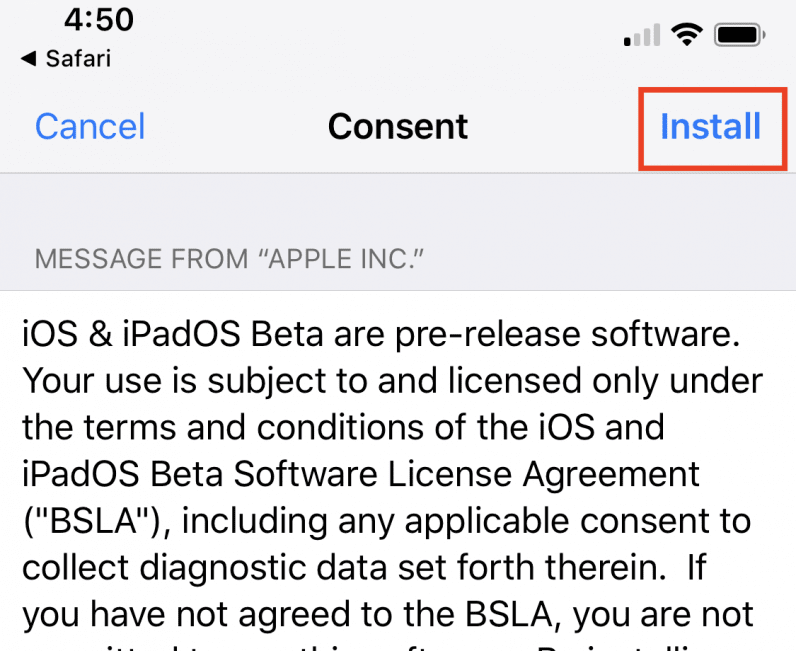Tap the 4:50 clock in status bar
This screenshot has height=651, width=796.
coord(99,19)
